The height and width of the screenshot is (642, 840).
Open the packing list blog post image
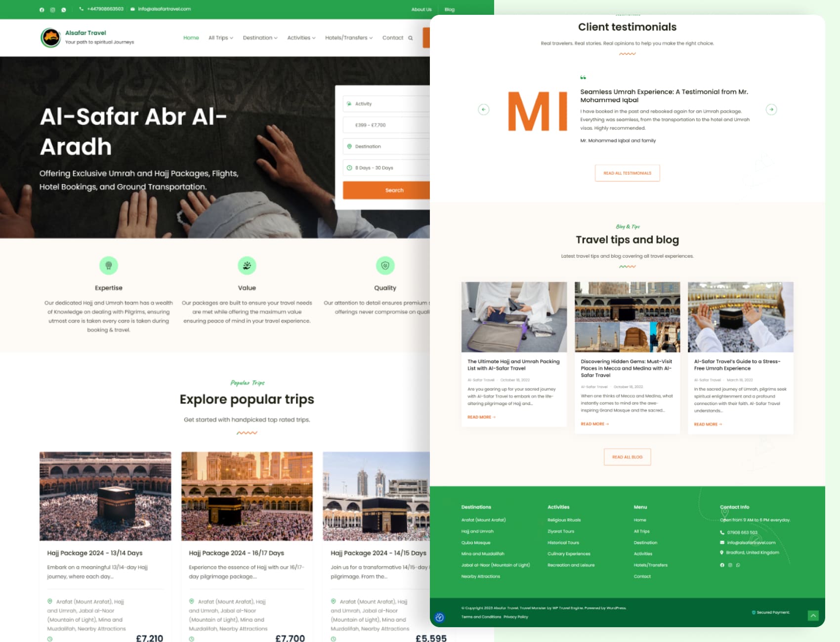click(514, 317)
